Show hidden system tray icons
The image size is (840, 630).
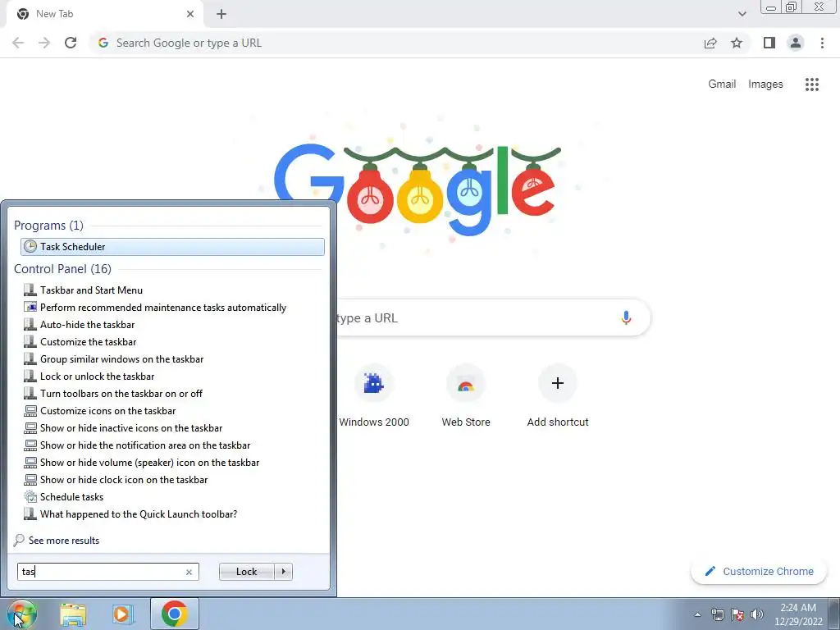coord(697,614)
